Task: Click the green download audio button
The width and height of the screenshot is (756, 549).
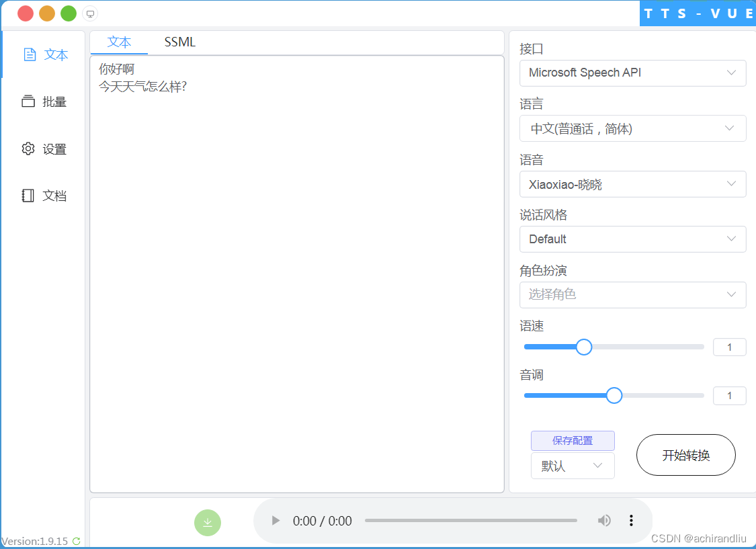Action: [x=208, y=523]
